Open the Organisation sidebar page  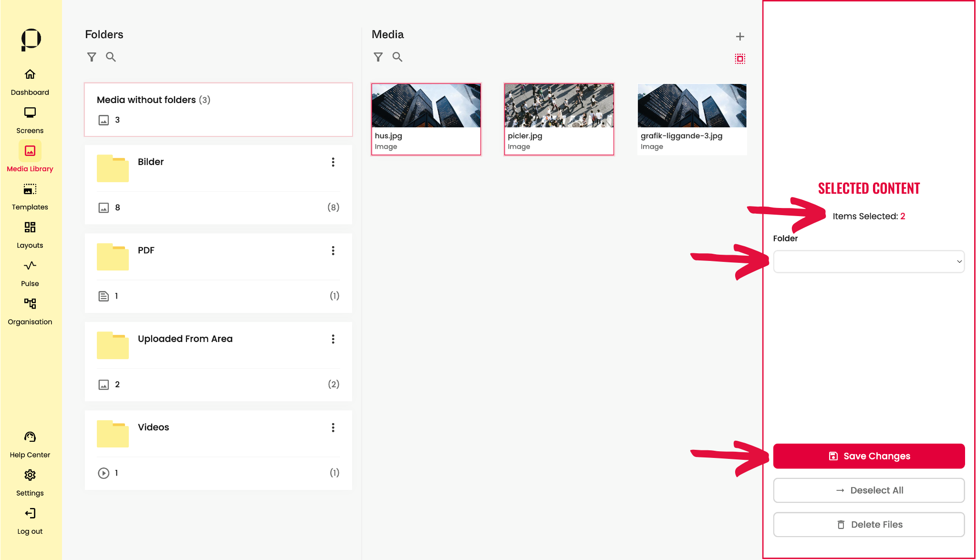tap(30, 311)
